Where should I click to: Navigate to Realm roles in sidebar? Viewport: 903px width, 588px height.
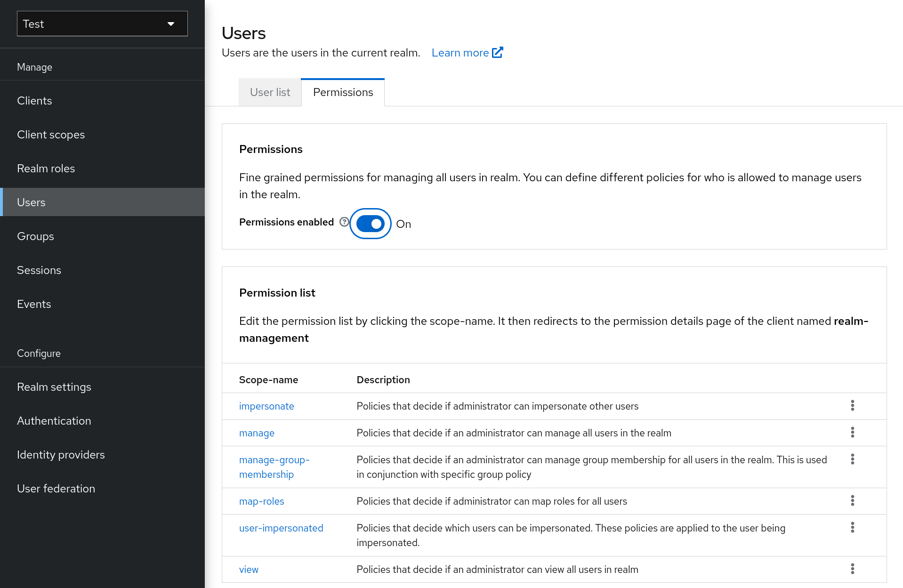pos(46,168)
